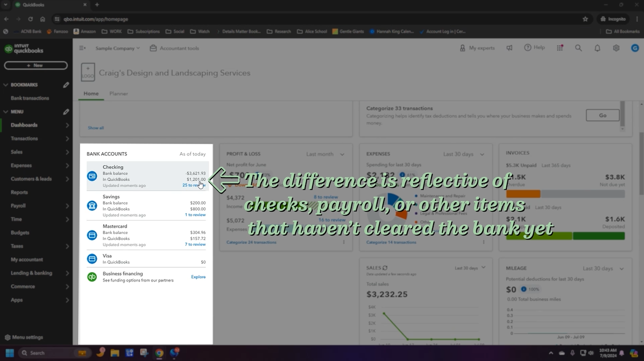Click Explore business financing link

[199, 277]
